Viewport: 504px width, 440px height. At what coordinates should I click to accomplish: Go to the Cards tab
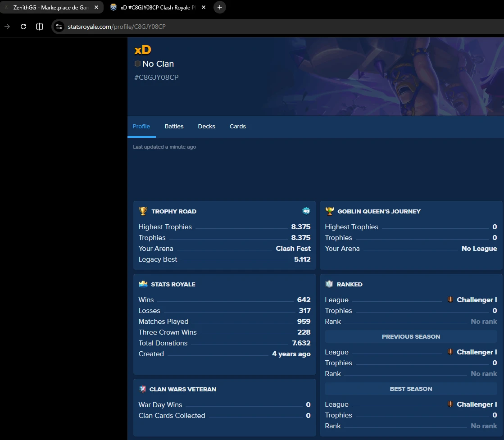tap(237, 127)
